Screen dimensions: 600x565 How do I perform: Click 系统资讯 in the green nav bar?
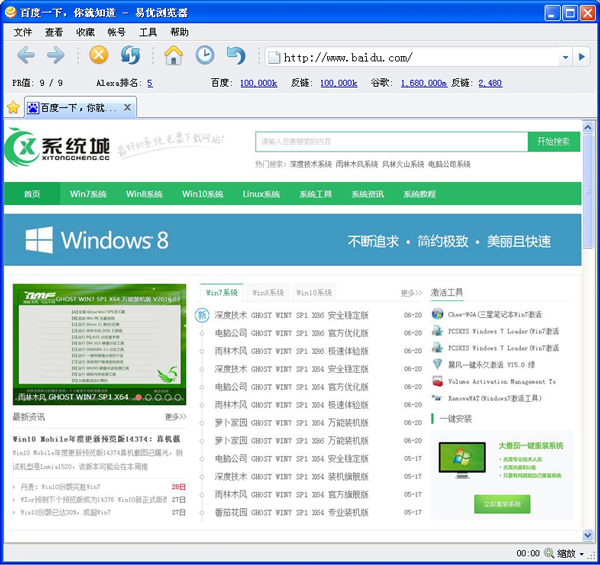point(368,194)
